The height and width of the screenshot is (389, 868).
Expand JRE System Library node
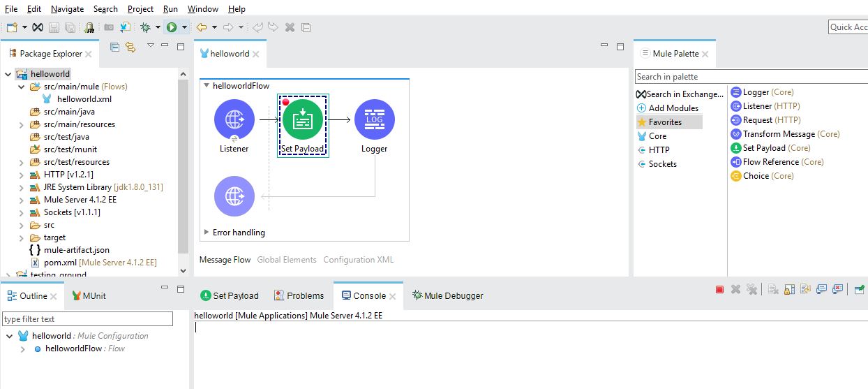pos(21,187)
